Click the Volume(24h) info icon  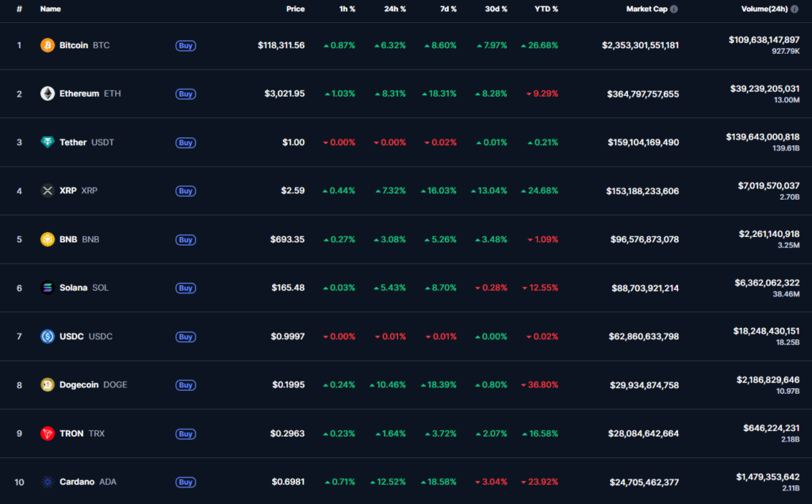point(795,10)
